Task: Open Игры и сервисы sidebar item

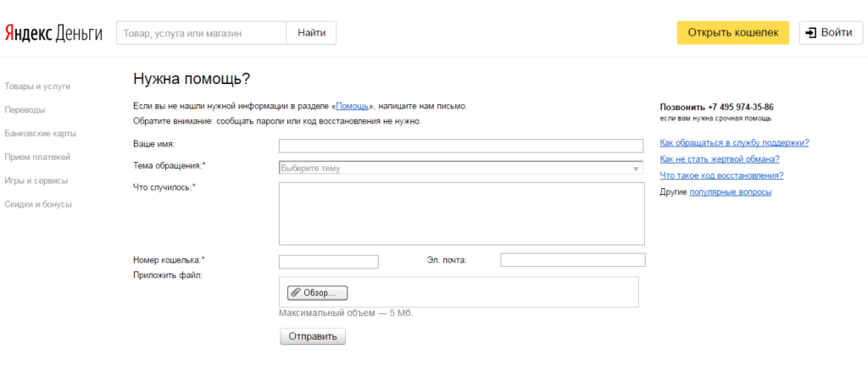Action: [36, 180]
